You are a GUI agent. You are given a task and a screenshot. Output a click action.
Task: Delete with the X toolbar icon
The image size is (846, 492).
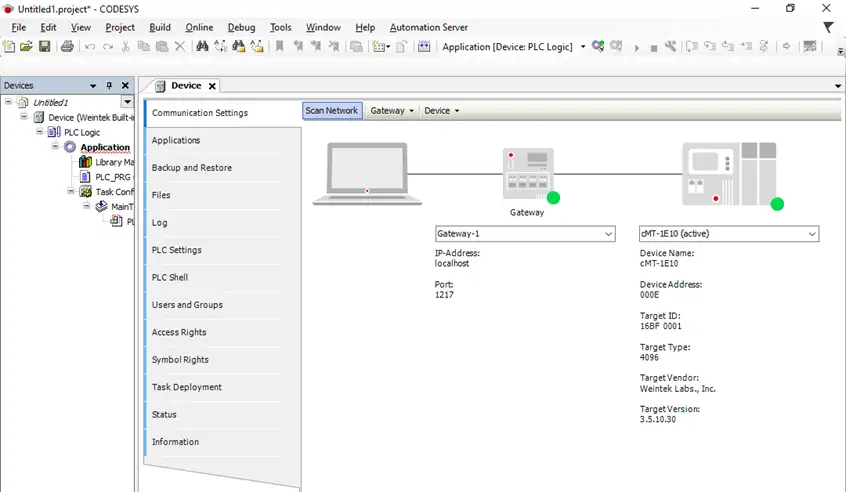click(180, 47)
